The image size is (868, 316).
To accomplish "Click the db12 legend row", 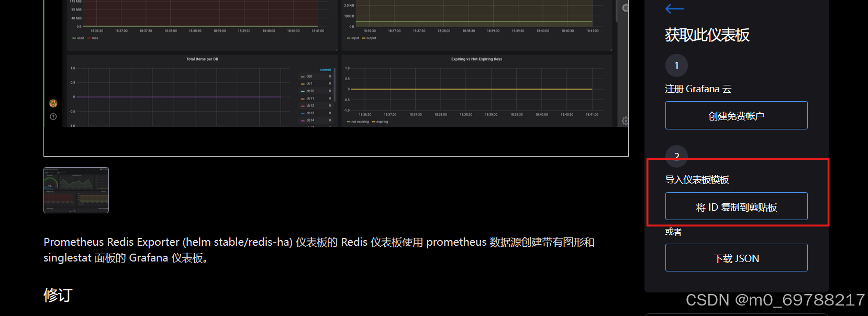I will 316,105.
